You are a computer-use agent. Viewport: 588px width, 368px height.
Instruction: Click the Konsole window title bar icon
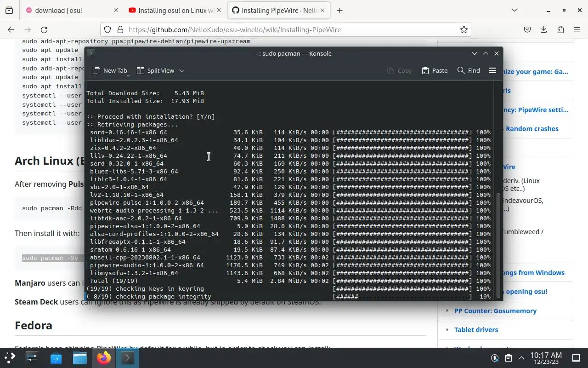click(91, 53)
